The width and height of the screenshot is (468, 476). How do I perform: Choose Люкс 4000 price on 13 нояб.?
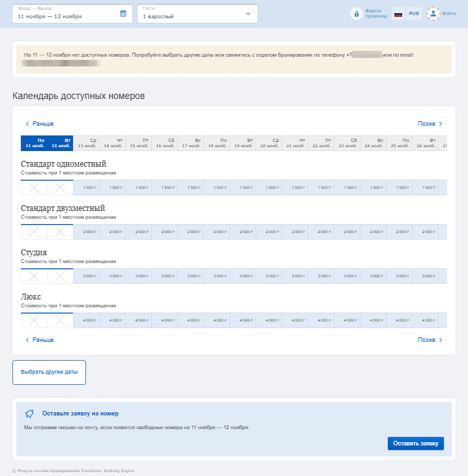[x=86, y=320]
